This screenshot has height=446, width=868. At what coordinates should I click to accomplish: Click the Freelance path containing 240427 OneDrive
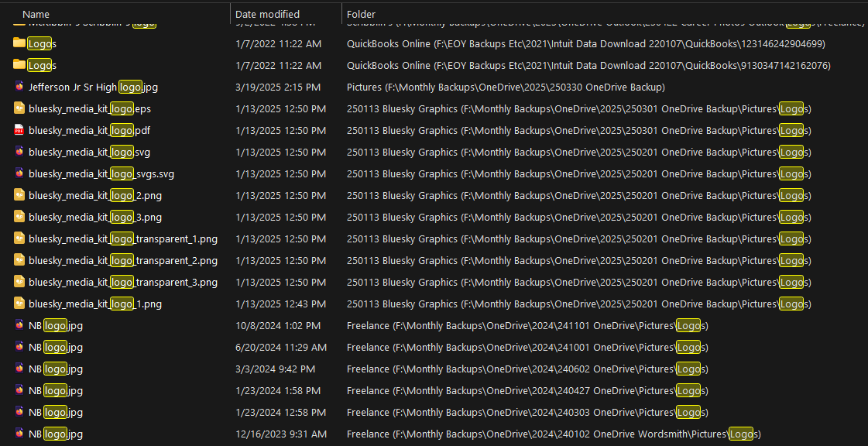point(527,391)
